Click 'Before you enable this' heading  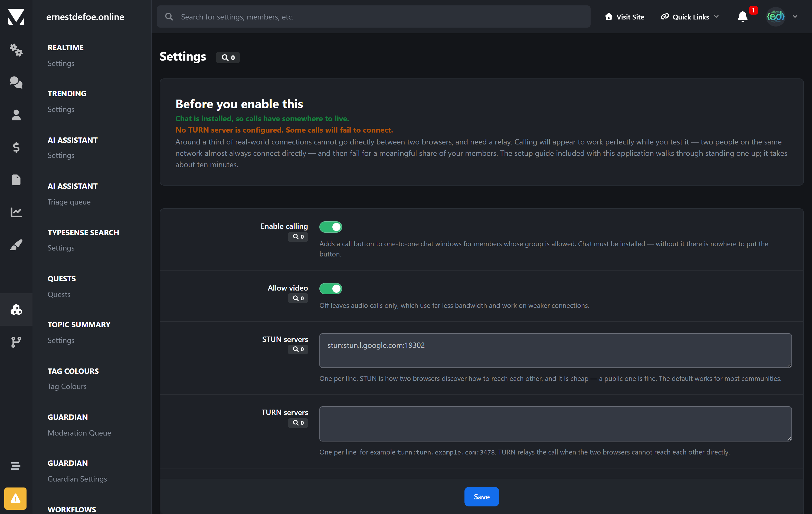(239, 104)
